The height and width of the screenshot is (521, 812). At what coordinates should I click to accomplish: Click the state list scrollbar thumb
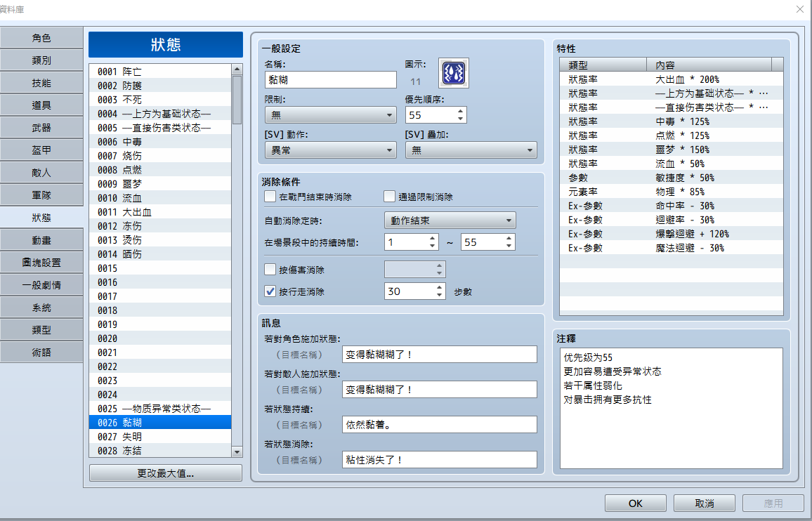237,100
